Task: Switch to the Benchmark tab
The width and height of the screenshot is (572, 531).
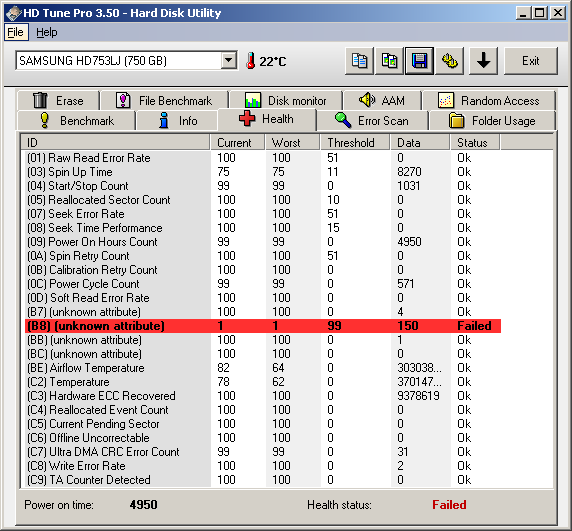Action: click(76, 121)
